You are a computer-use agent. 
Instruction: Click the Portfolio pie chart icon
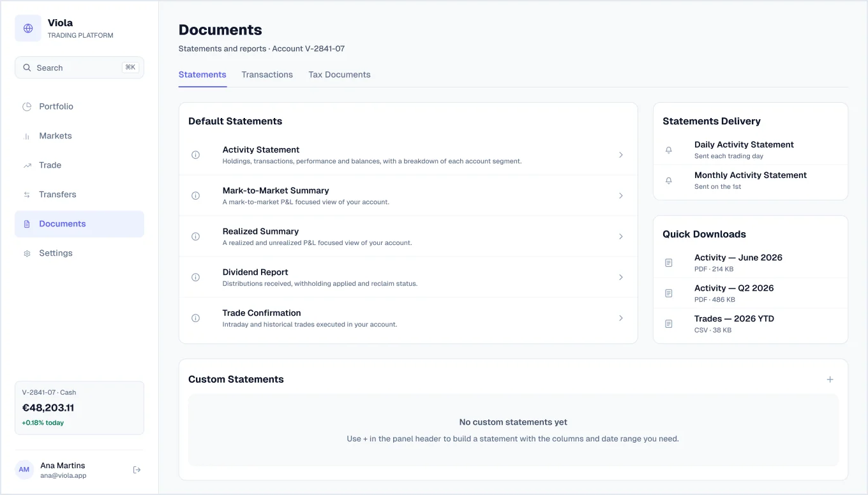tap(27, 107)
